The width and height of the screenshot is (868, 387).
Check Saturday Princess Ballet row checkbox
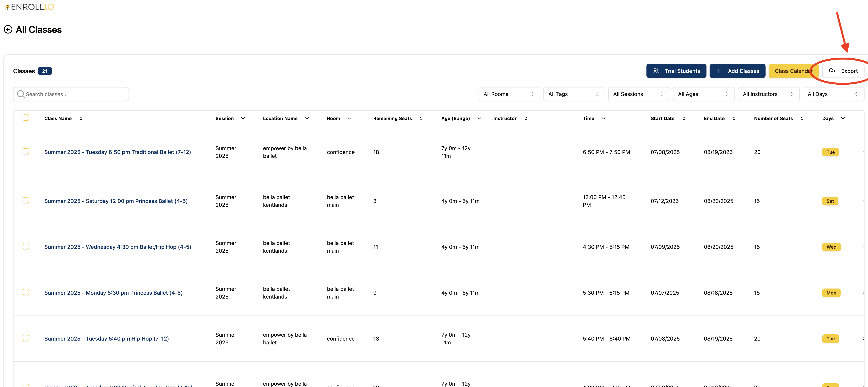(26, 200)
